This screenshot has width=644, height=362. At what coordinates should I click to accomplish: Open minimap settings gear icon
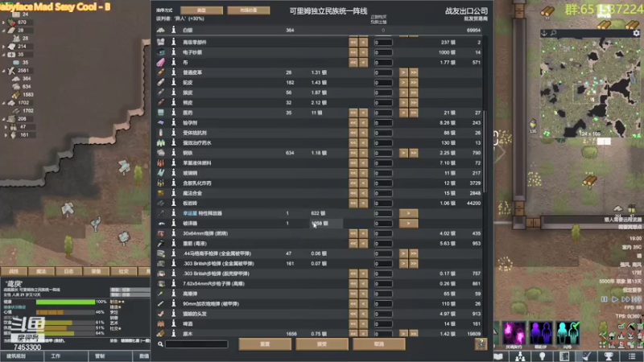[636, 33]
